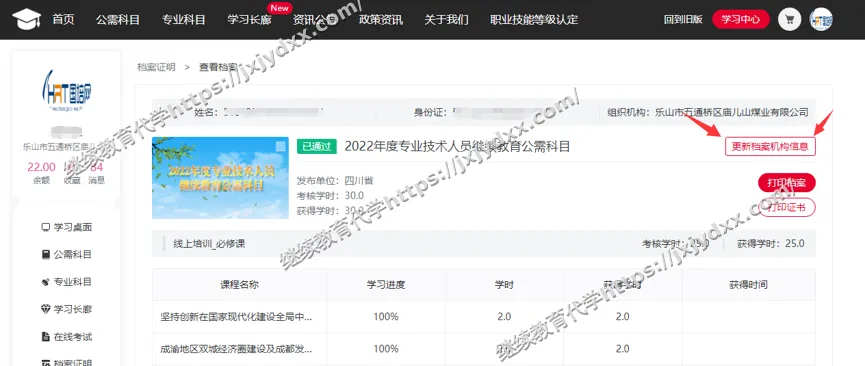This screenshot has height=366, width=865.
Task: Click the 打印档案 button
Action: (x=787, y=183)
